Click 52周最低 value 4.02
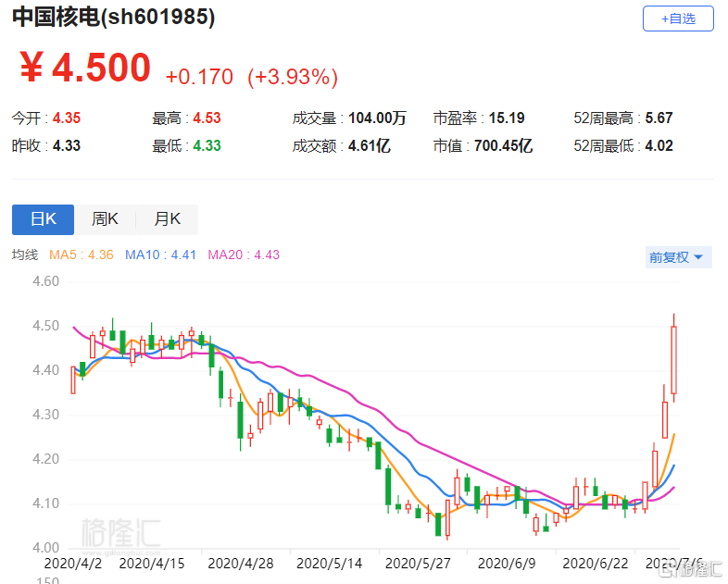The image size is (728, 584). pyautogui.click(x=659, y=145)
